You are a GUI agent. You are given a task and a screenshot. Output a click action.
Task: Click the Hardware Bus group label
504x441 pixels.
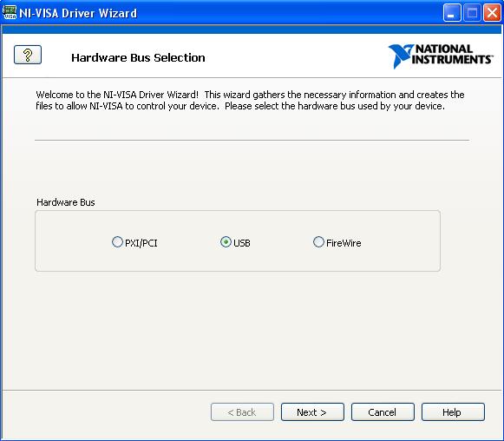pos(66,202)
